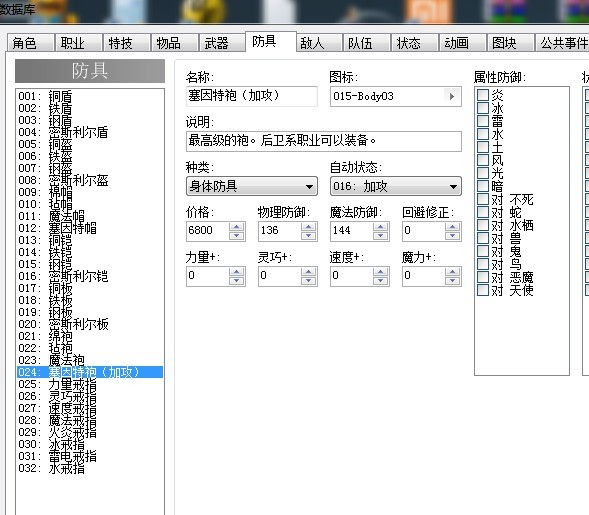Increase 物理防御 with the up arrow
Screen dimensions: 589x515
tap(308, 227)
